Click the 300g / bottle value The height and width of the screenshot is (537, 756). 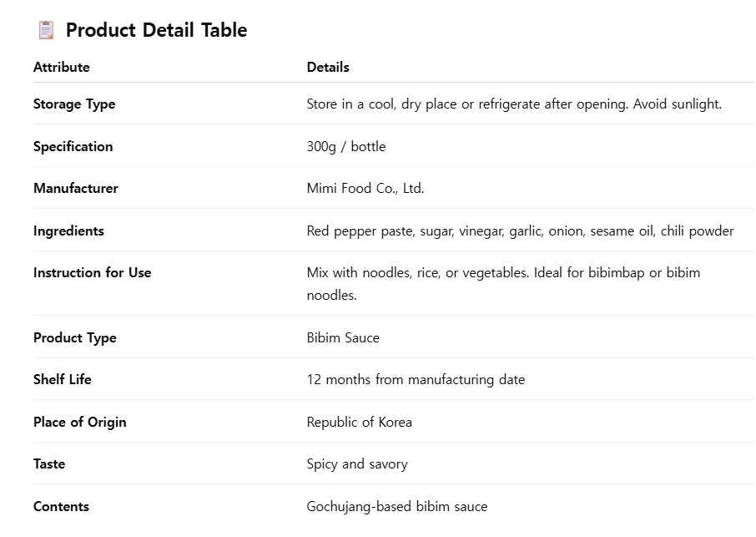point(346,147)
